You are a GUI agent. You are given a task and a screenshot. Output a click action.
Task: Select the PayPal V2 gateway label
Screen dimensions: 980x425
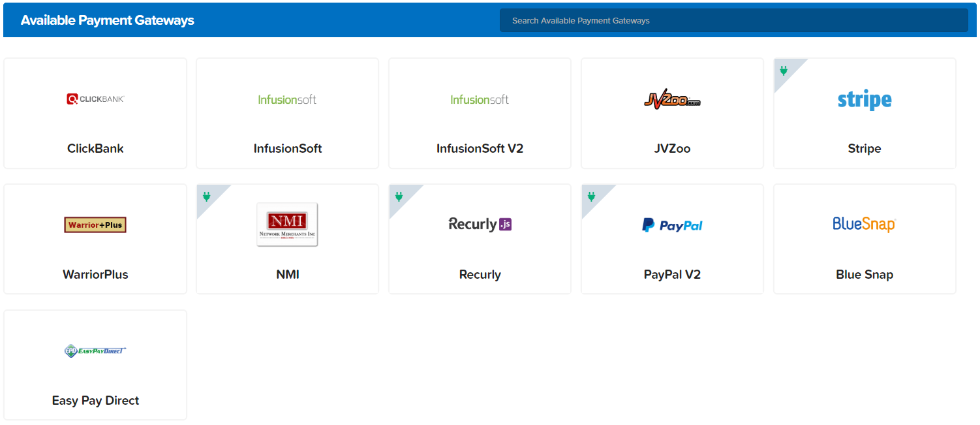point(672,275)
